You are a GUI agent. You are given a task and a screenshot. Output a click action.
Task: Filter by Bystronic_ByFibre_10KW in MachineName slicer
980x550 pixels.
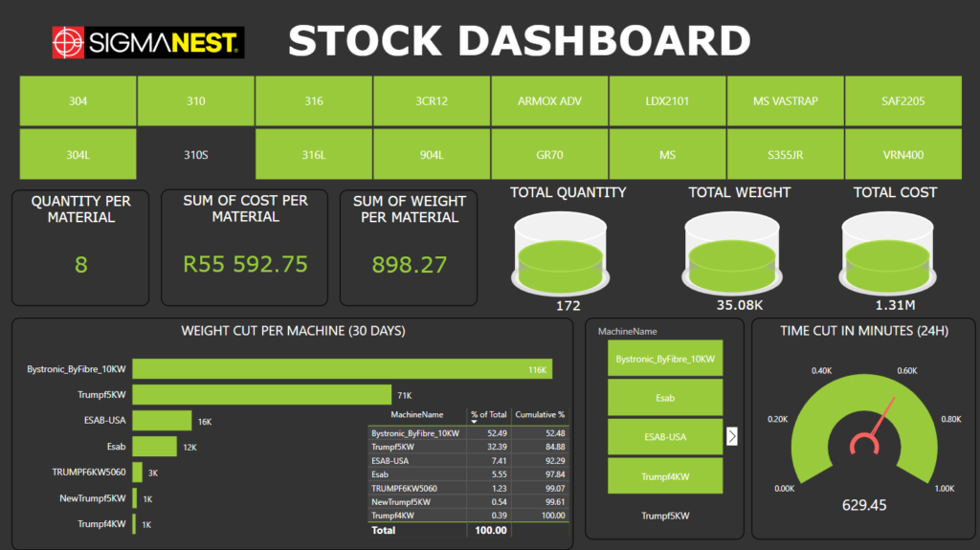665,359
